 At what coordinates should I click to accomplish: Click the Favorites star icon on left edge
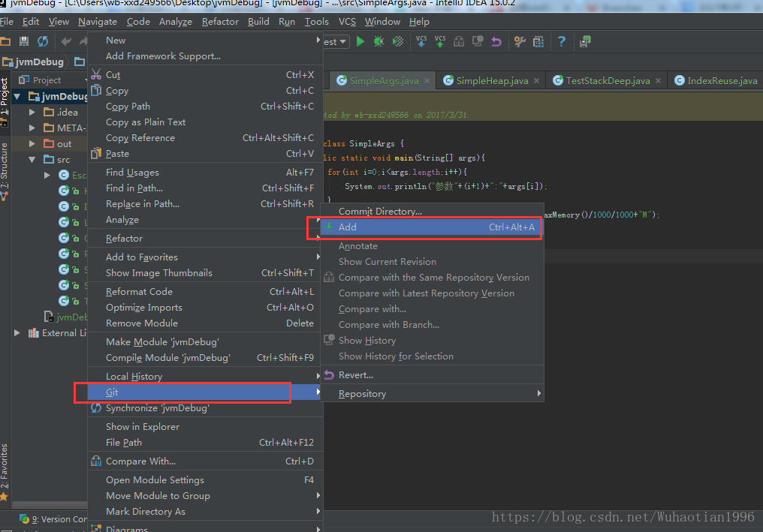(x=4, y=497)
